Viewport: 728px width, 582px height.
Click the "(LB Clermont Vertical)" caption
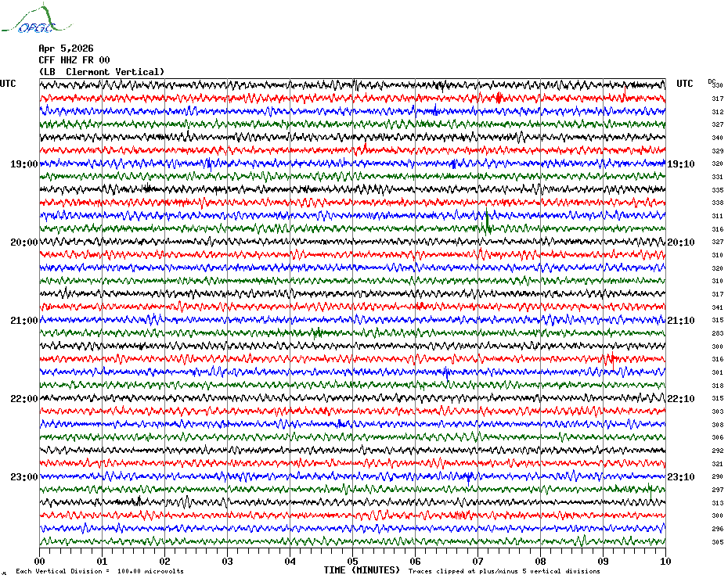[x=102, y=72]
